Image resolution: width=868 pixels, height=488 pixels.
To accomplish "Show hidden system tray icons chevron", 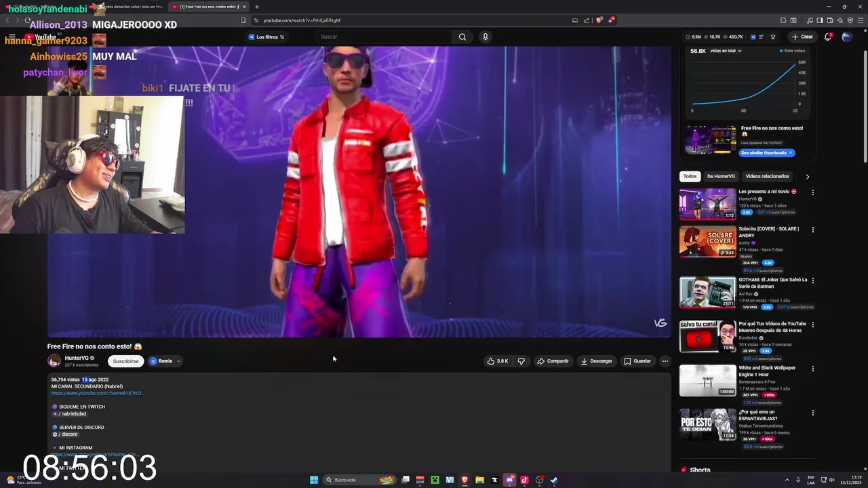I will click(x=787, y=480).
